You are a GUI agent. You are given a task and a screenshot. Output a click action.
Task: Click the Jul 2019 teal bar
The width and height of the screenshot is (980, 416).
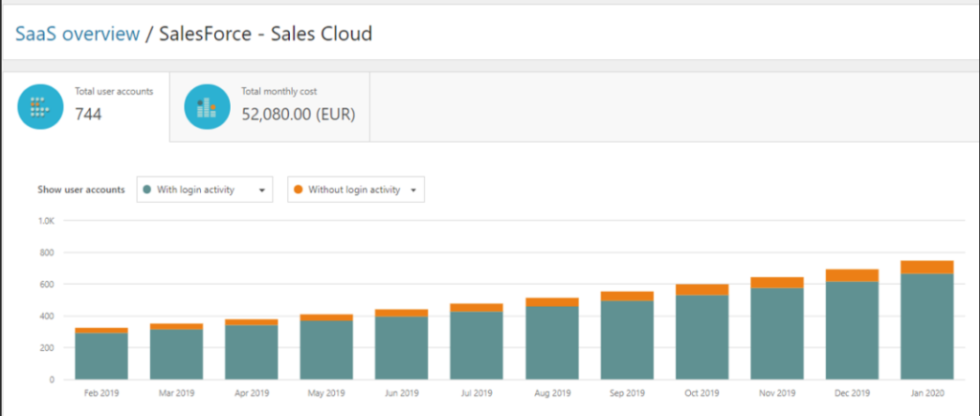[477, 345]
